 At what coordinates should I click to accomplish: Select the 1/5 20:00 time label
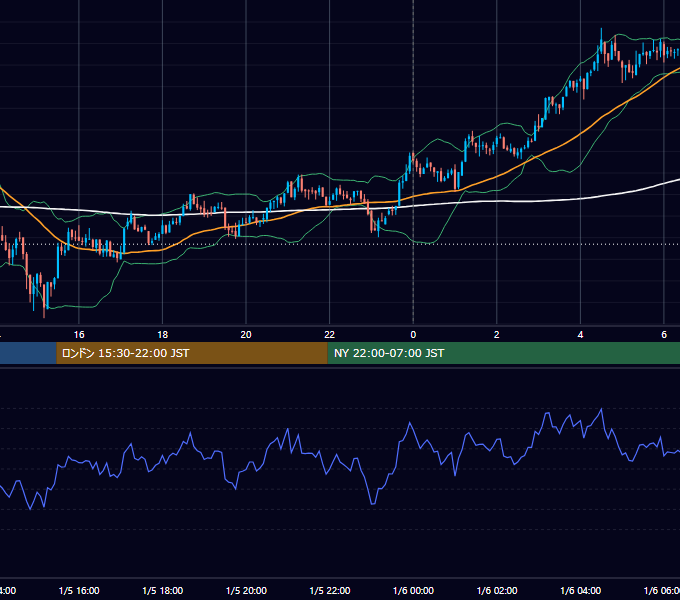246,590
